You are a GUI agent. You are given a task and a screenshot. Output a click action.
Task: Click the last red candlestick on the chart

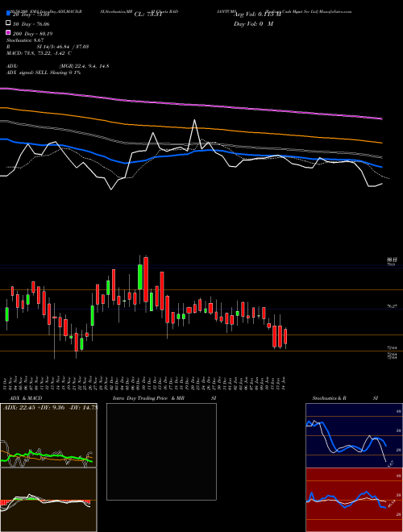285,336
